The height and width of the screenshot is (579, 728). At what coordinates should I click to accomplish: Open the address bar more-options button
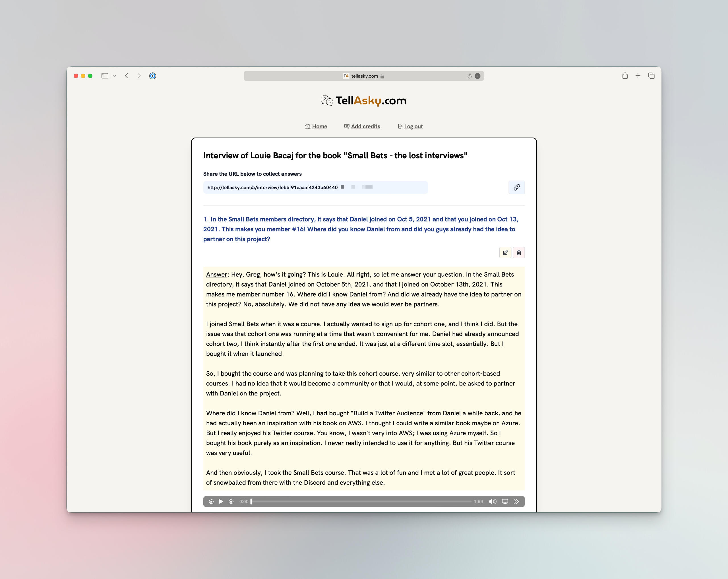[x=477, y=76]
